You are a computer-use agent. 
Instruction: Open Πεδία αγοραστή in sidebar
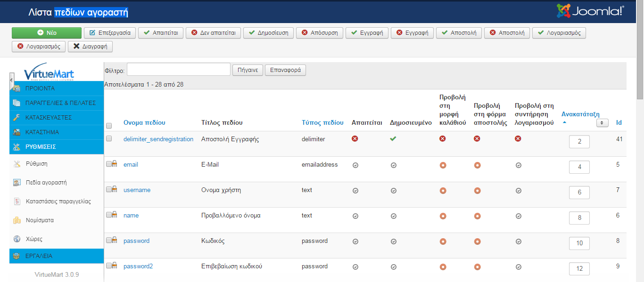click(46, 183)
